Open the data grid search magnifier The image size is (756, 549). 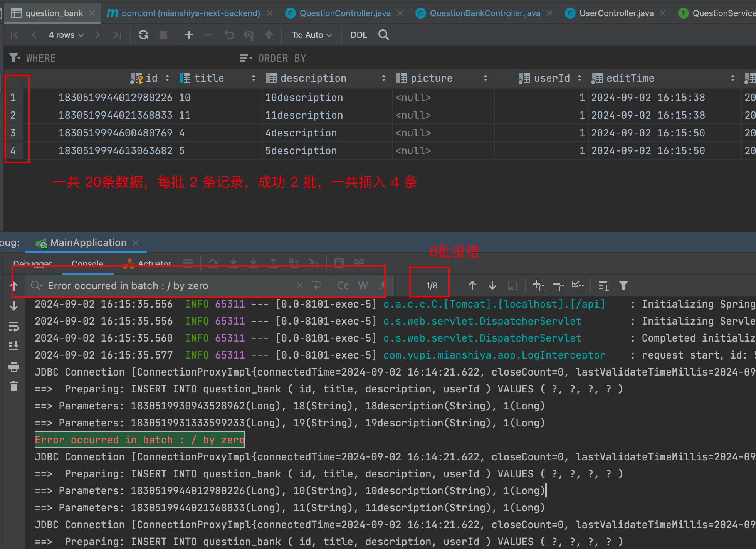pos(384,35)
